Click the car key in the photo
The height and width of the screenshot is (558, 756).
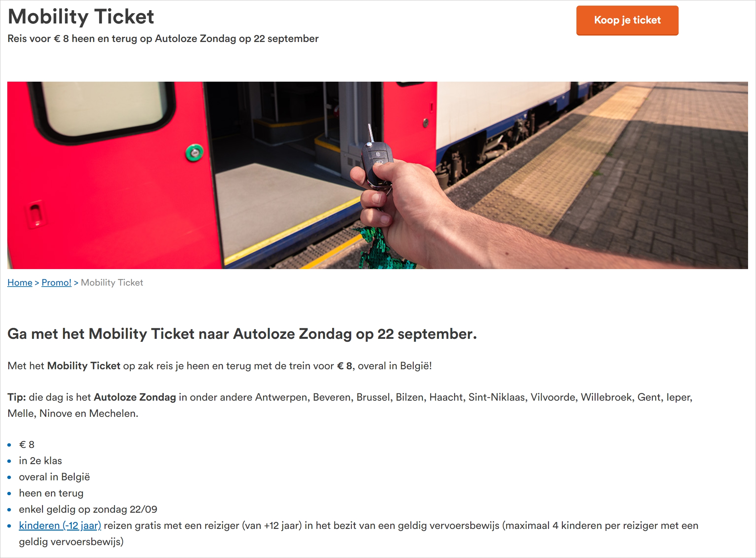pyautogui.click(x=376, y=159)
